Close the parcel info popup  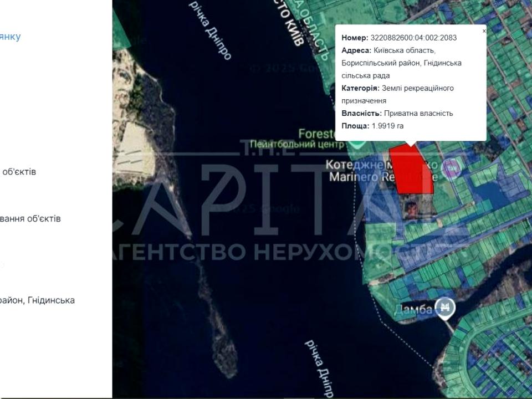click(x=484, y=32)
